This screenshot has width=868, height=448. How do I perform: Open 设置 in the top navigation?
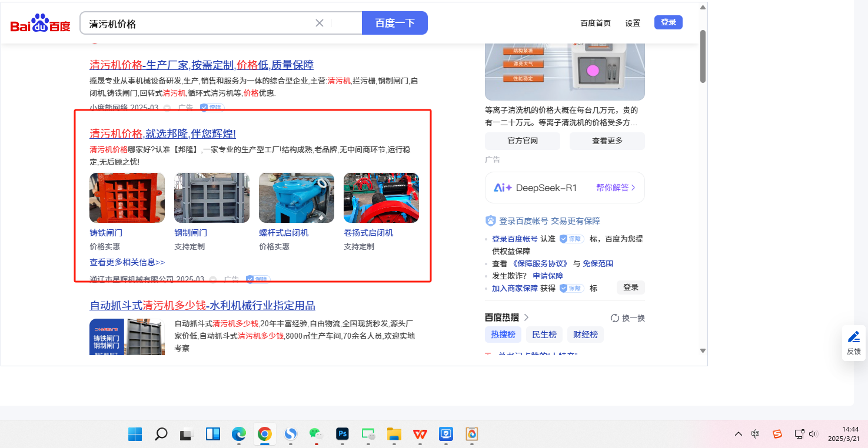[x=633, y=24]
